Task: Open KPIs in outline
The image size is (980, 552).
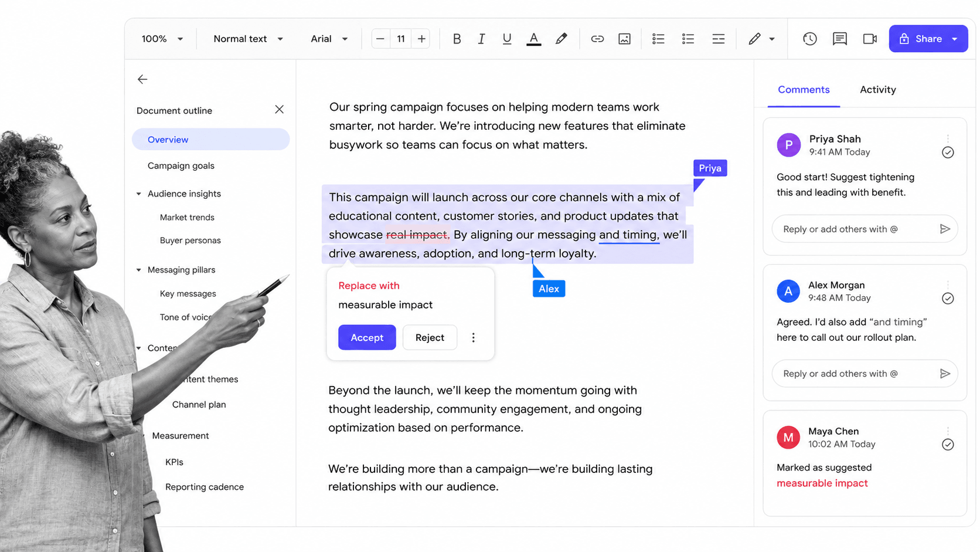Action: [x=174, y=462]
